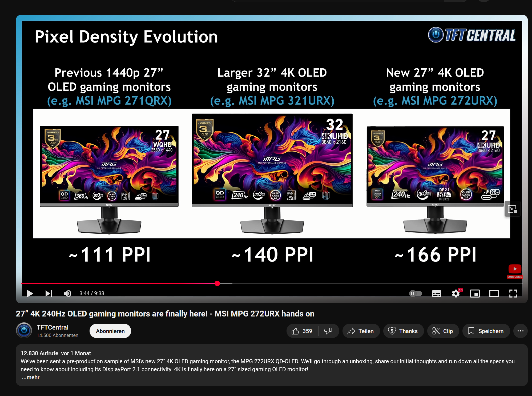This screenshot has height=396, width=532.
Task: Click the 14.500 Abonnenten subscriber count
Action: [x=58, y=335]
